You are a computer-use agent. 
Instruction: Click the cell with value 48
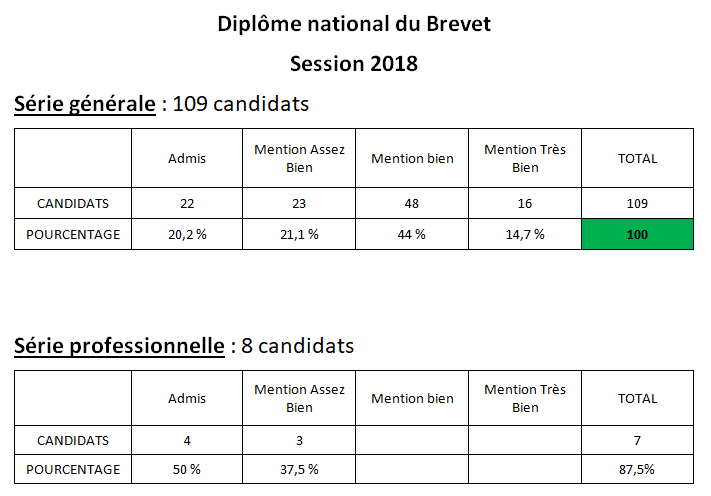(412, 204)
